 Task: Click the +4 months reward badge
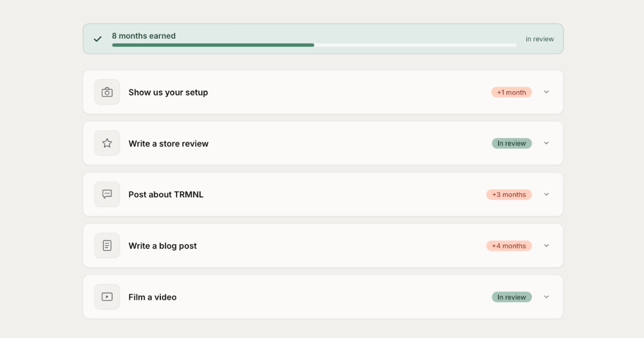(x=509, y=246)
